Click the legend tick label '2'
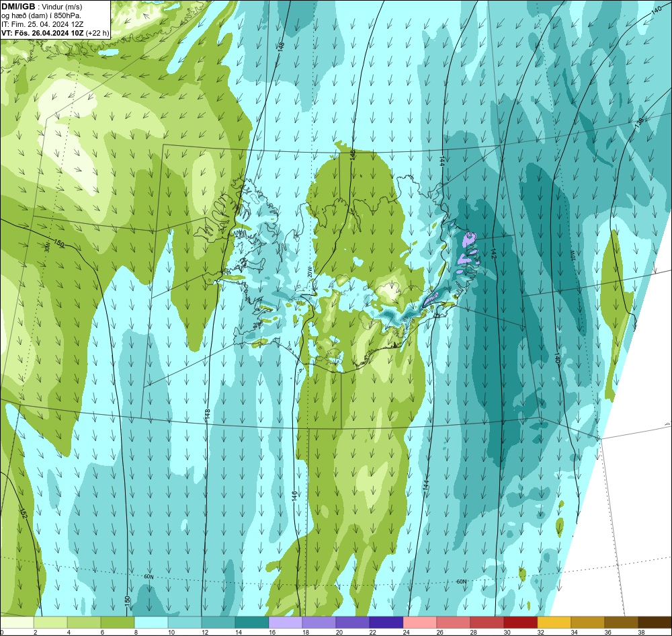The width and height of the screenshot is (672, 636). 35,632
